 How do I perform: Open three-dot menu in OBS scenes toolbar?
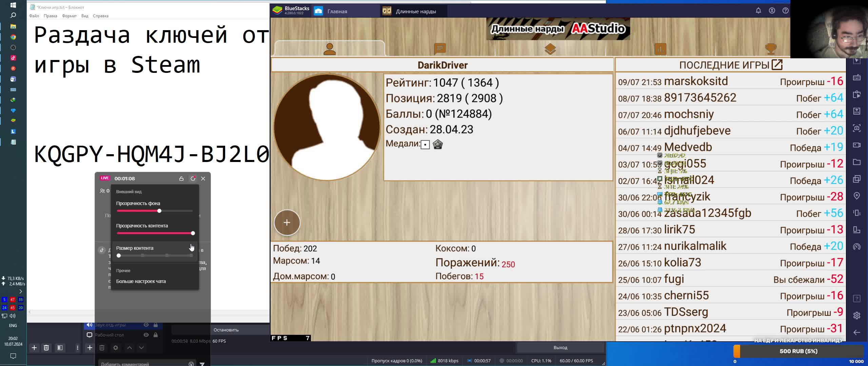[x=77, y=348]
